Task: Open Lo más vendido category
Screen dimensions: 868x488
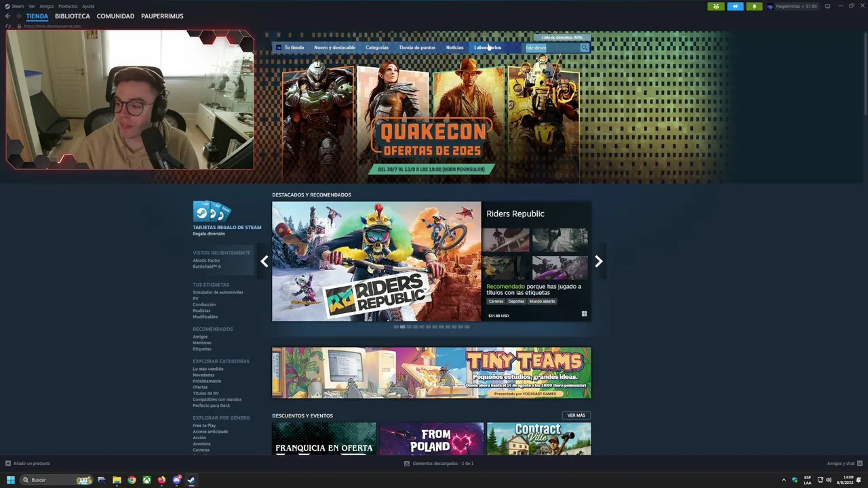Action: (x=208, y=369)
